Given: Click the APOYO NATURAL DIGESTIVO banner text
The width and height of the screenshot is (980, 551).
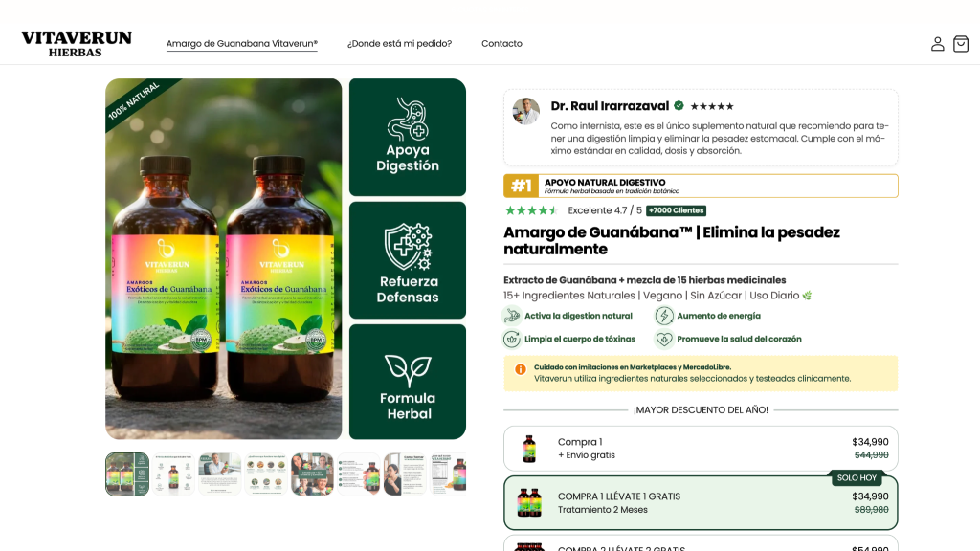Looking at the screenshot, I should (605, 183).
